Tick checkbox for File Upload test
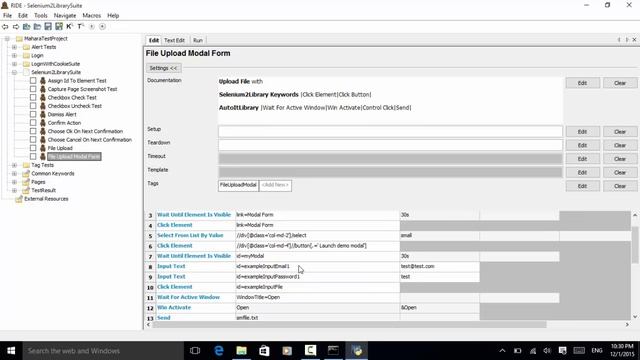The image size is (640, 360). [x=33, y=148]
